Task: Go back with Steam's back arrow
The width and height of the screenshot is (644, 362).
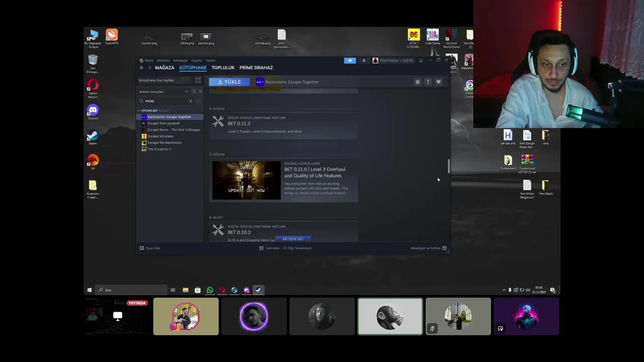Action: point(141,67)
